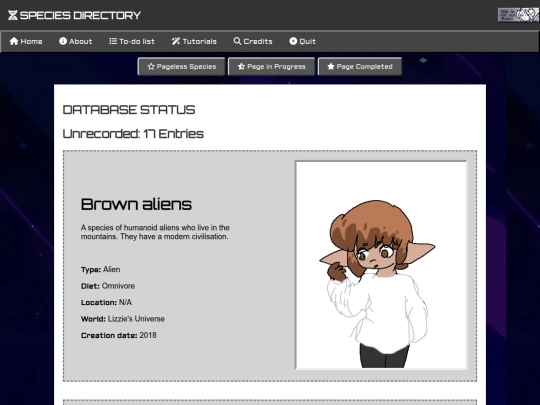Viewport: 540px width, 405px height.
Task: Click the hourglass logo icon
Action: pyautogui.click(x=13, y=15)
